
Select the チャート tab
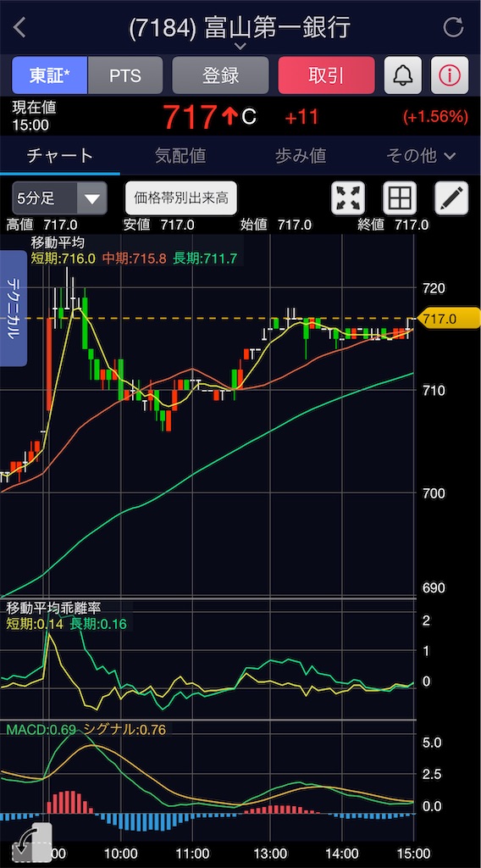point(60,156)
